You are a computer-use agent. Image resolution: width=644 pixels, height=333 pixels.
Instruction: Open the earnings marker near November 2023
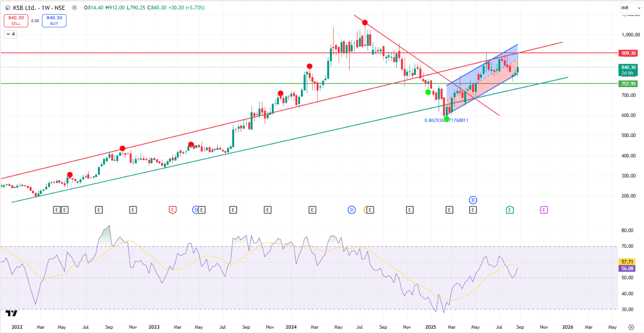(268, 210)
